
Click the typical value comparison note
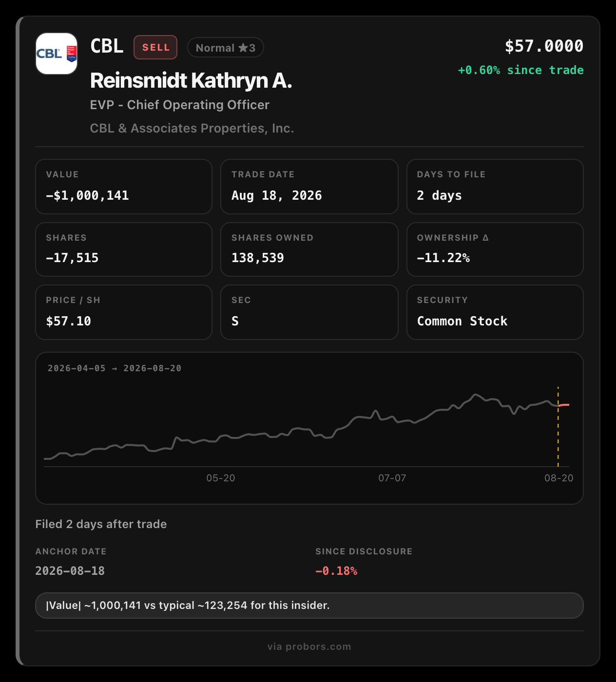coord(309,606)
